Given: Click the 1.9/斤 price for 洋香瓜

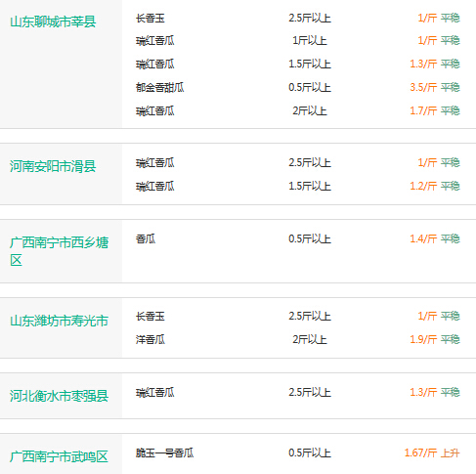Looking at the screenshot, I should point(423,339).
